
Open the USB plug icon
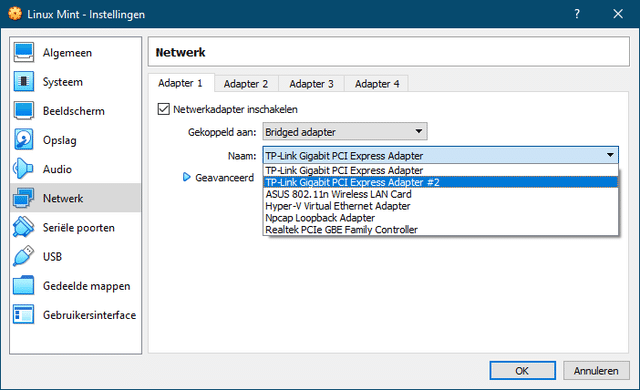tap(24, 256)
